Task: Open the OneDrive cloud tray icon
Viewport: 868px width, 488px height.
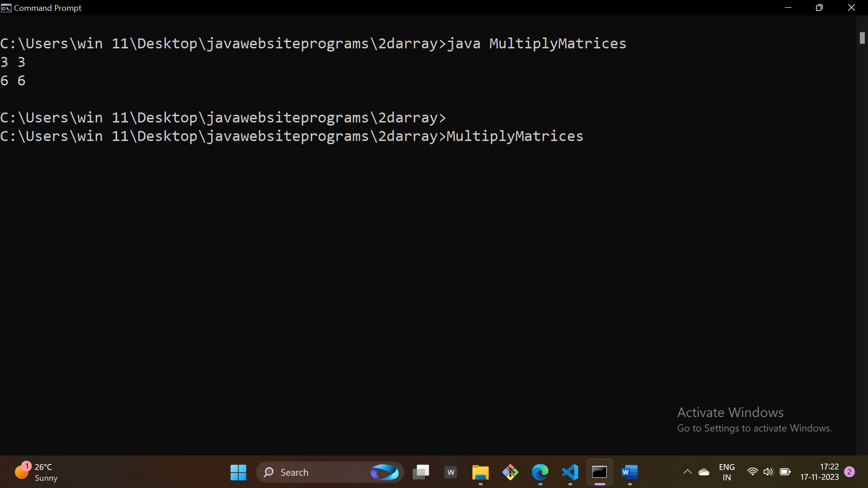Action: click(704, 472)
